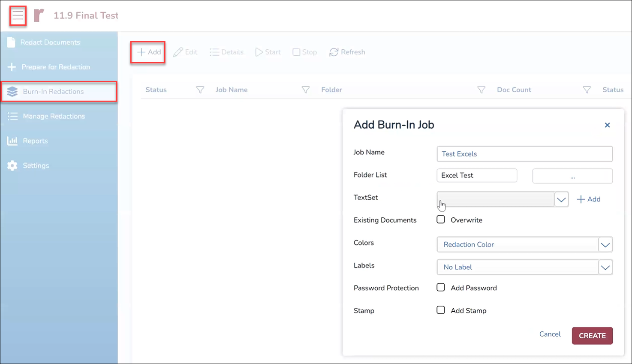This screenshot has height=364, width=632.
Task: Select Prepare for Redaction in the sidebar
Action: [x=56, y=67]
